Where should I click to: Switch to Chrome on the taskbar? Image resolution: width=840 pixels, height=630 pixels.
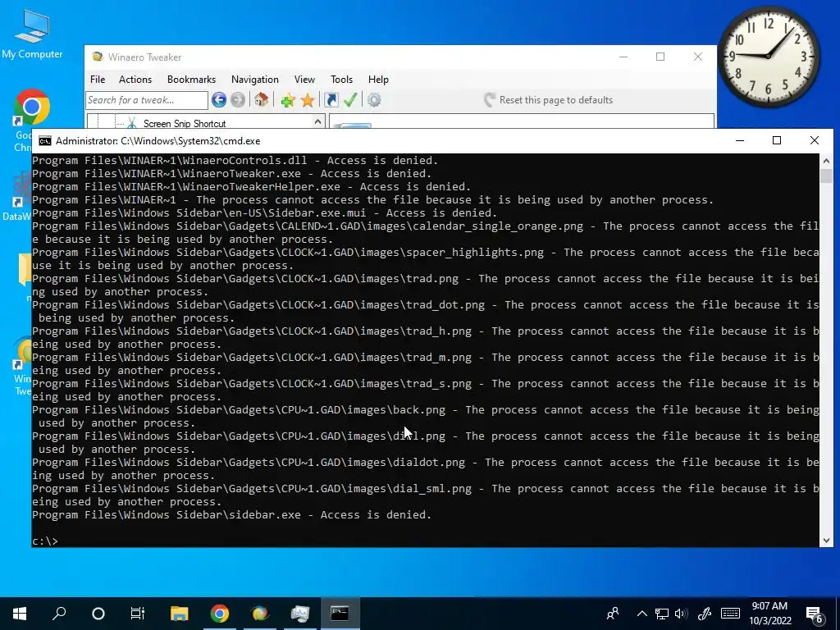[220, 614]
